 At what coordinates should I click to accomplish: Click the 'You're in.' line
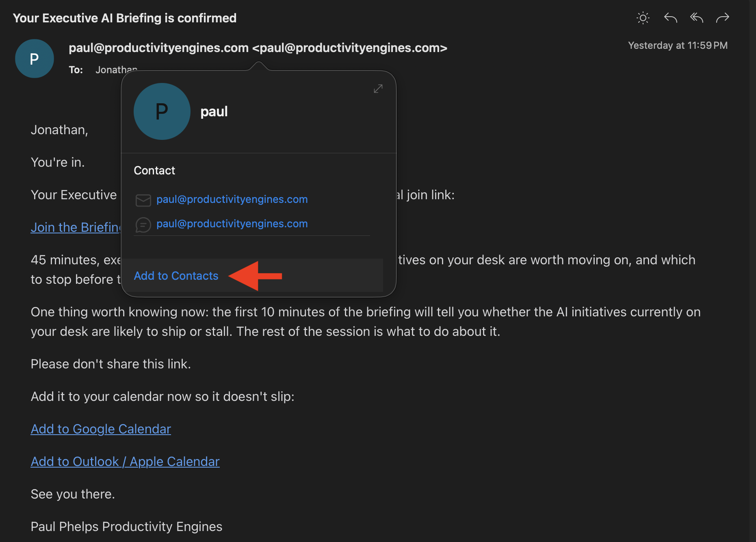[58, 162]
